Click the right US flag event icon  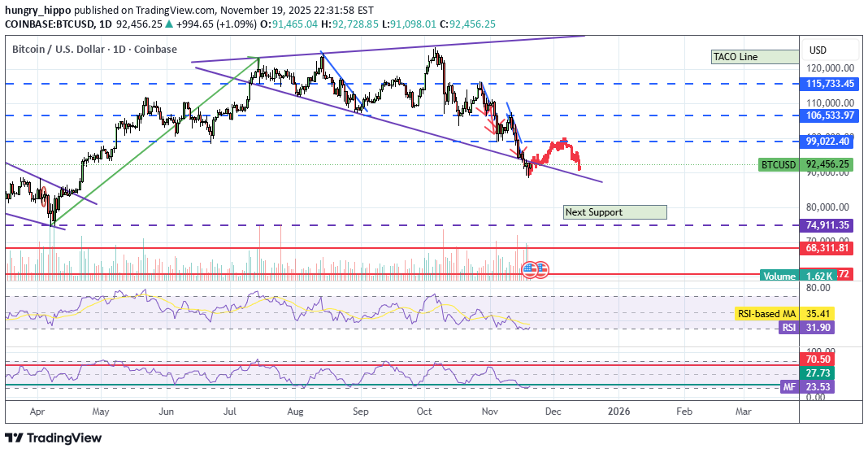[x=542, y=268]
